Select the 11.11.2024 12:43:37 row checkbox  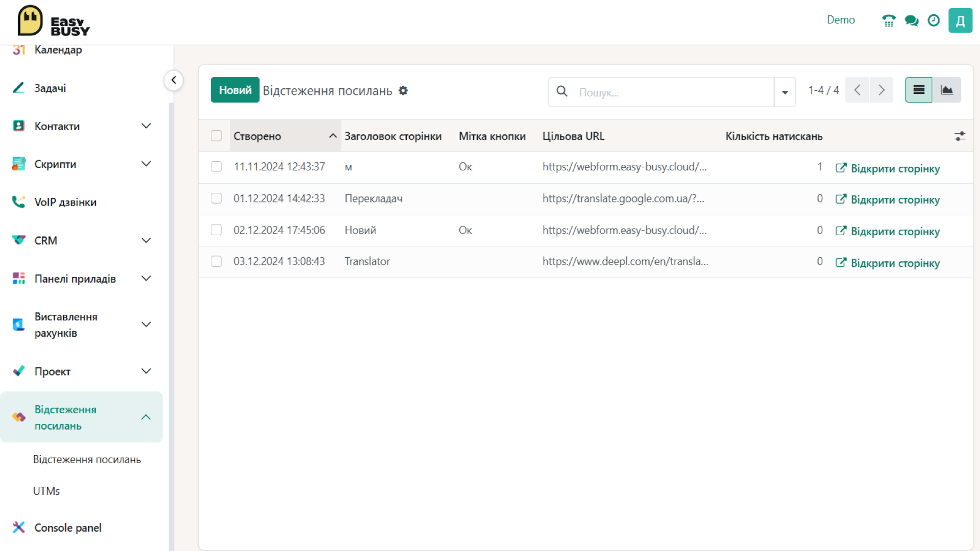[216, 166]
